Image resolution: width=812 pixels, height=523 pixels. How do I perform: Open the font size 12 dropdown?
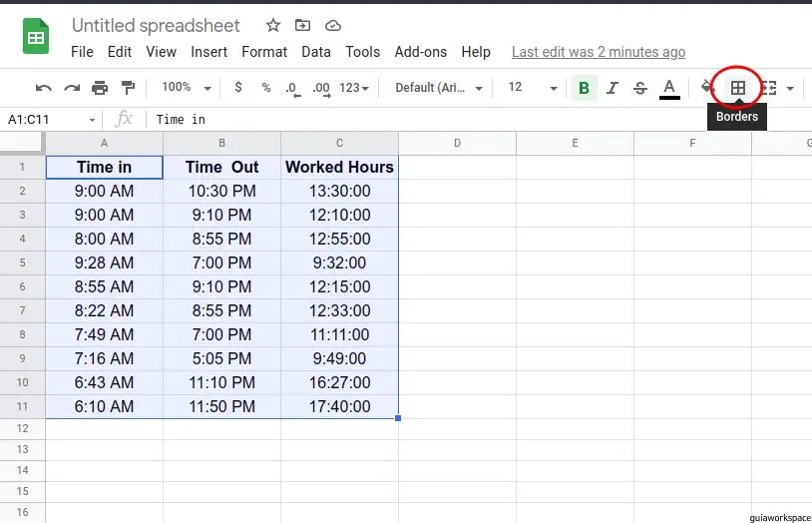(532, 87)
